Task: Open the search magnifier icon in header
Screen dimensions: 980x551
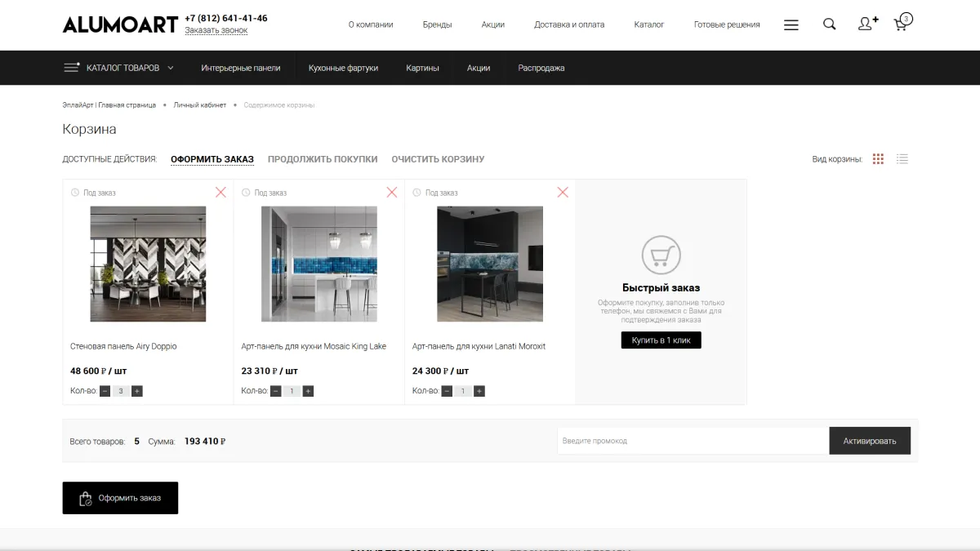Action: pos(829,24)
